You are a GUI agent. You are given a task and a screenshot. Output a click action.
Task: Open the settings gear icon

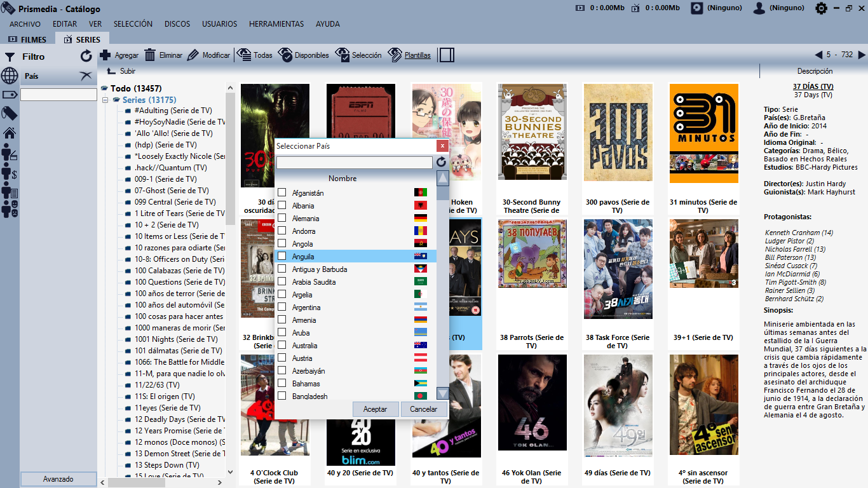[x=822, y=8]
